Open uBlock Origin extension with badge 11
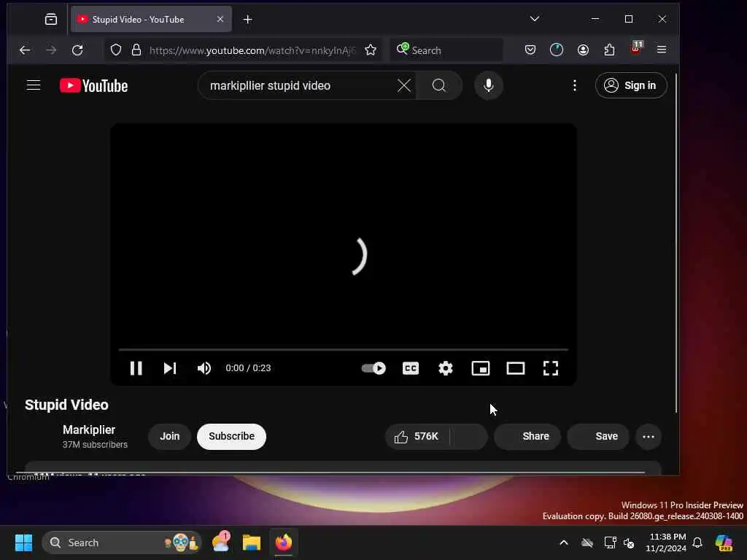Screen dimensions: 747x560 coord(636,49)
